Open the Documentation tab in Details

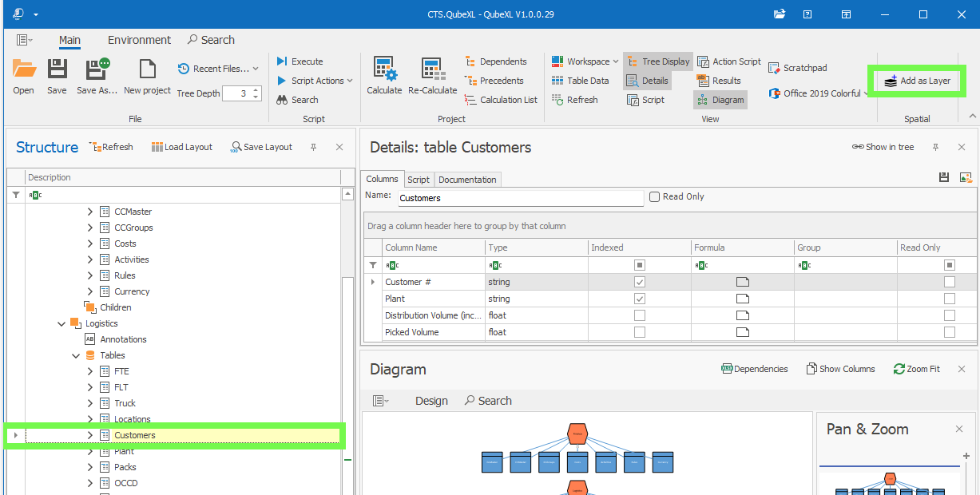pyautogui.click(x=467, y=180)
